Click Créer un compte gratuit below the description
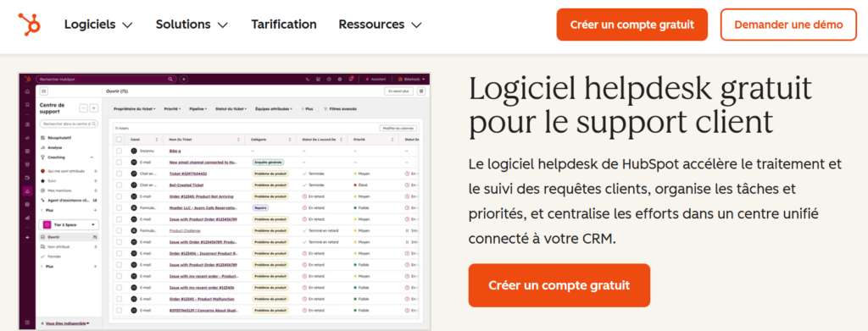This screenshot has height=331, width=868. tap(559, 285)
